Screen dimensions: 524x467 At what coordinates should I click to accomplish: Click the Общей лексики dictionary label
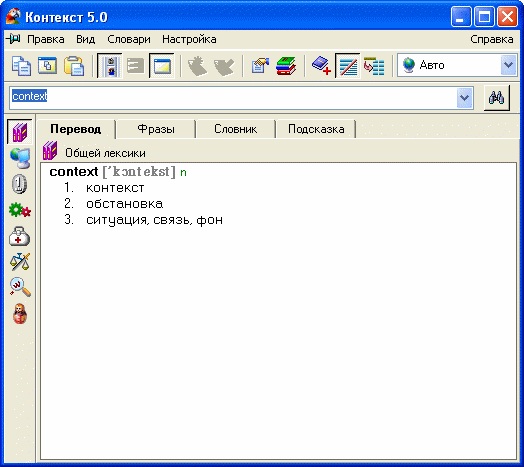coord(105,153)
